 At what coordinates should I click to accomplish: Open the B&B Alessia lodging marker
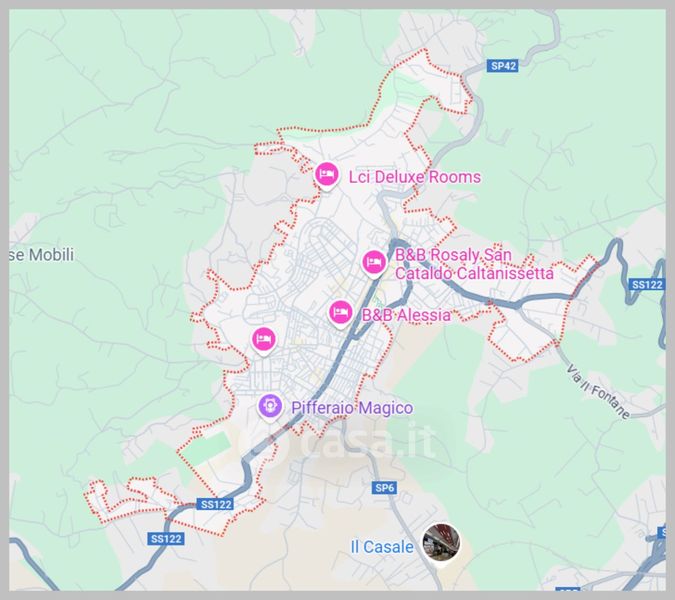(341, 314)
